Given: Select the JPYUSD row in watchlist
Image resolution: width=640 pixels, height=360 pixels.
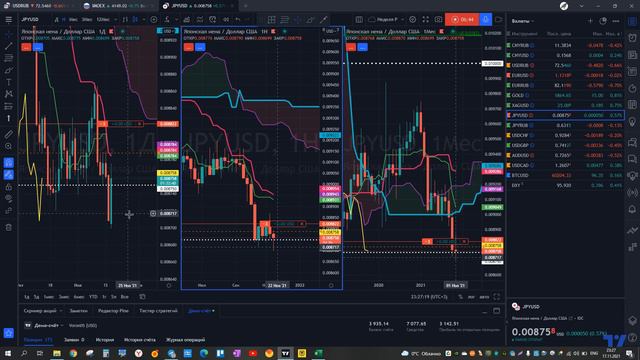Looking at the screenshot, I should [565, 115].
